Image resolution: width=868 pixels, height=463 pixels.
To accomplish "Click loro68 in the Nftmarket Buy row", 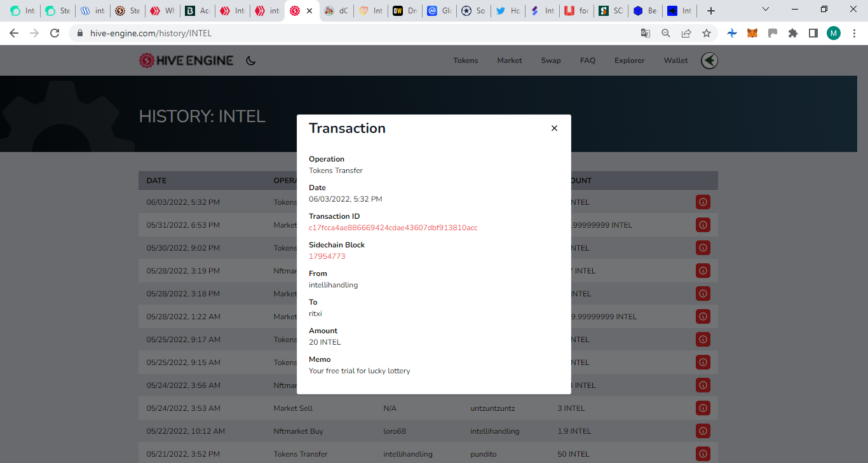I will [x=395, y=431].
